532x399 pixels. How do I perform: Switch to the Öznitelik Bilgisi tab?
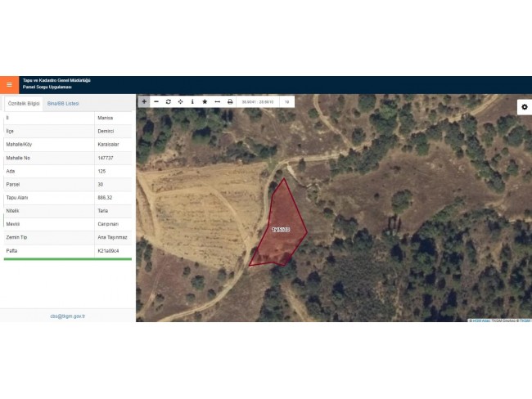tap(23, 104)
